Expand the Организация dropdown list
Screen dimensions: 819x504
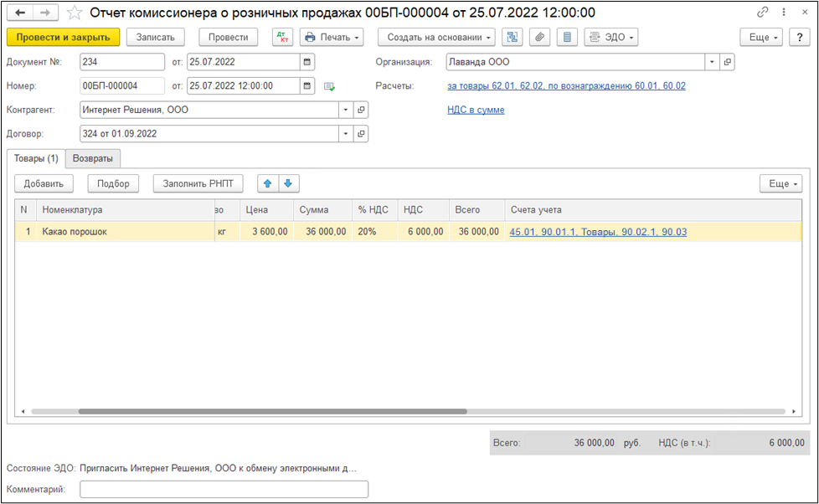pyautogui.click(x=712, y=62)
